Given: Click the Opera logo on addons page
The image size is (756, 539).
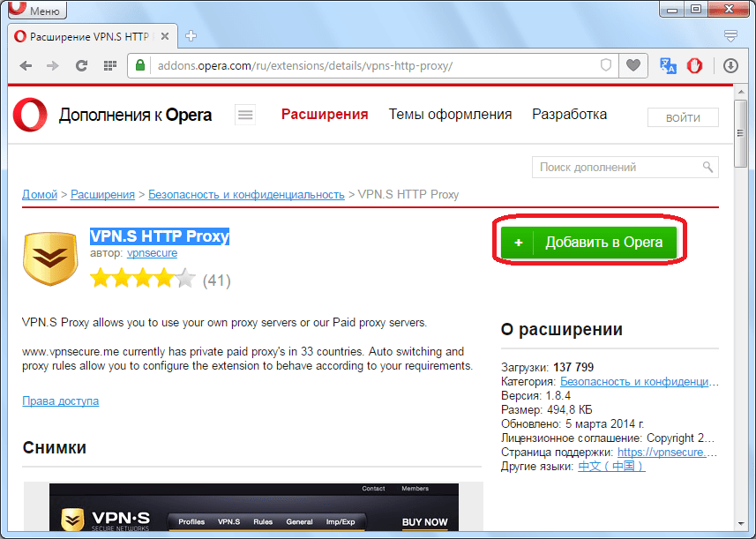Looking at the screenshot, I should pos(30,115).
